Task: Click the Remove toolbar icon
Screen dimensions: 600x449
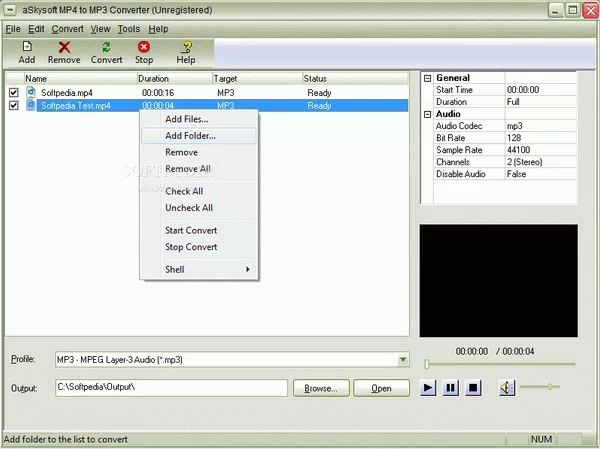Action: [x=64, y=47]
